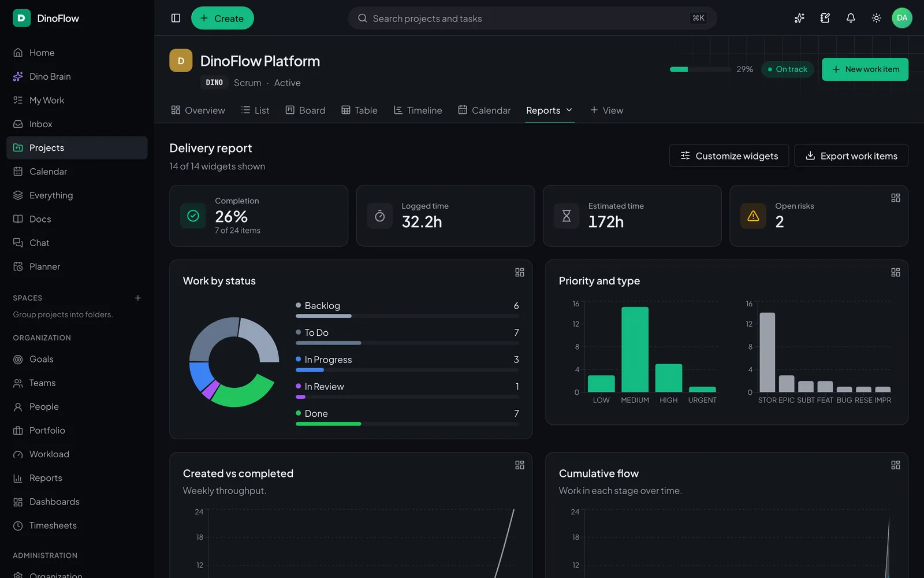The width and height of the screenshot is (924, 578).
Task: Click the Create button
Action: click(222, 18)
